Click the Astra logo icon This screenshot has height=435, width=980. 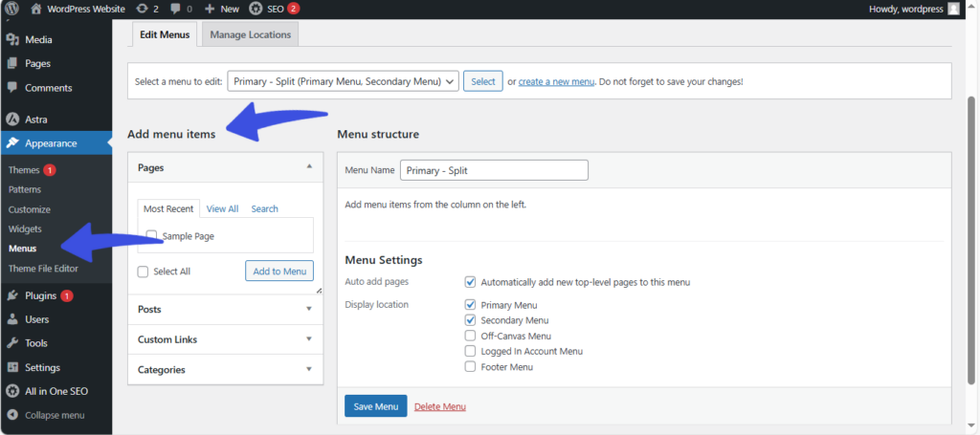(11, 120)
